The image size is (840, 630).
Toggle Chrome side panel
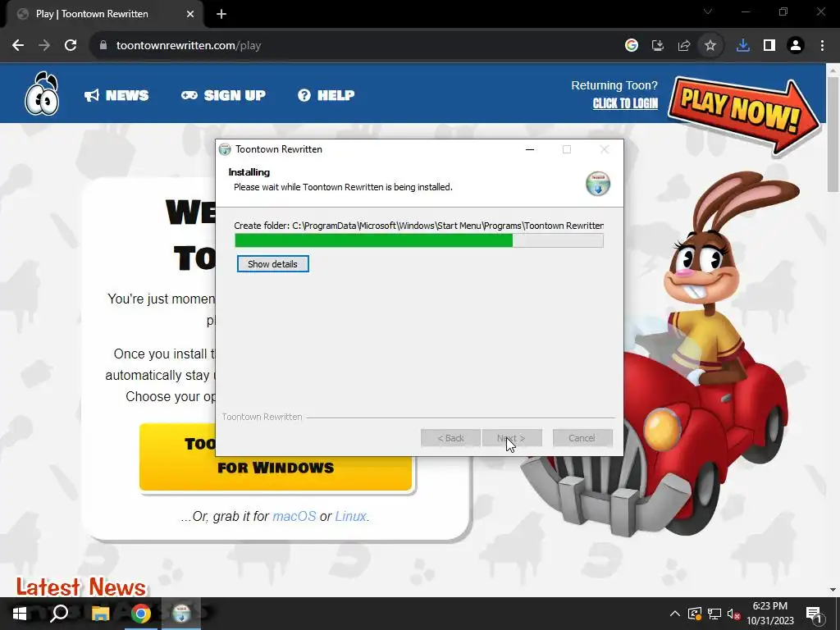point(769,46)
